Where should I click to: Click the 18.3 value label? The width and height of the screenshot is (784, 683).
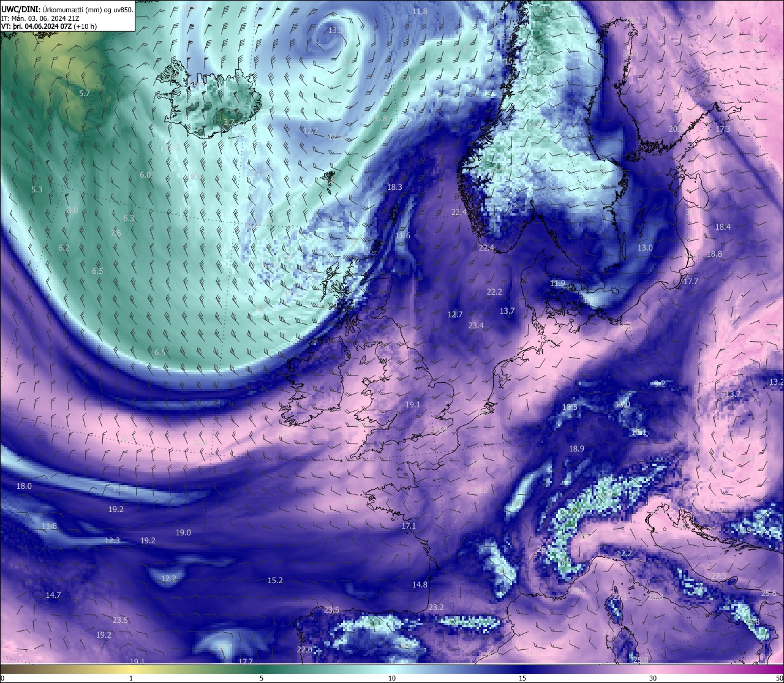coord(394,187)
